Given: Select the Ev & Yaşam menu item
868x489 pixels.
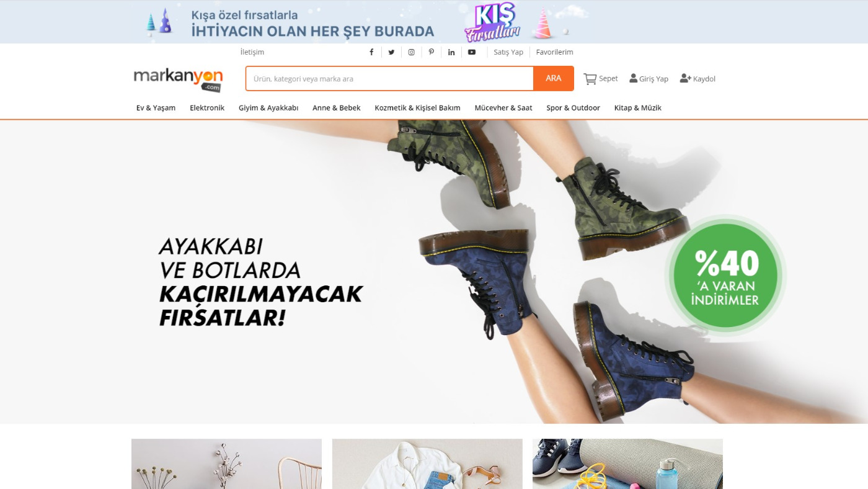Looking at the screenshot, I should [156, 107].
